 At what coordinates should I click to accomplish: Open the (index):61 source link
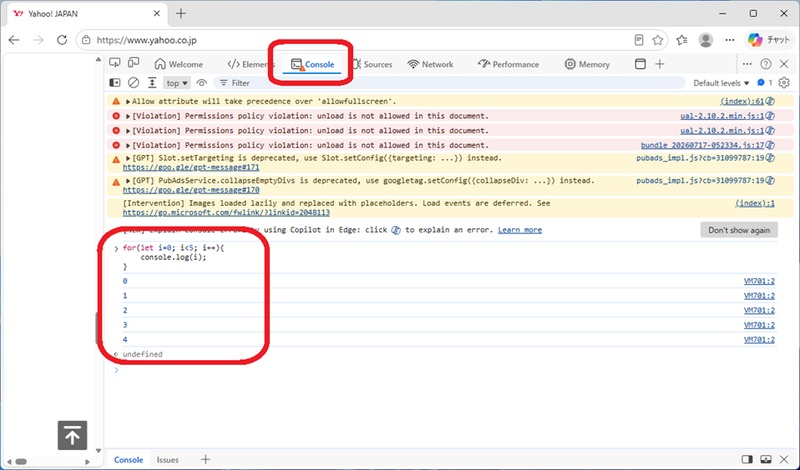pos(742,101)
